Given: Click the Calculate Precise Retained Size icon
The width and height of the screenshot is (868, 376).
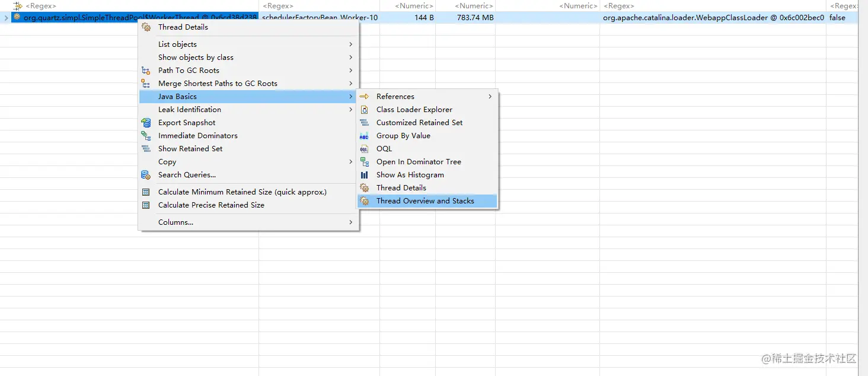Looking at the screenshot, I should click(146, 205).
